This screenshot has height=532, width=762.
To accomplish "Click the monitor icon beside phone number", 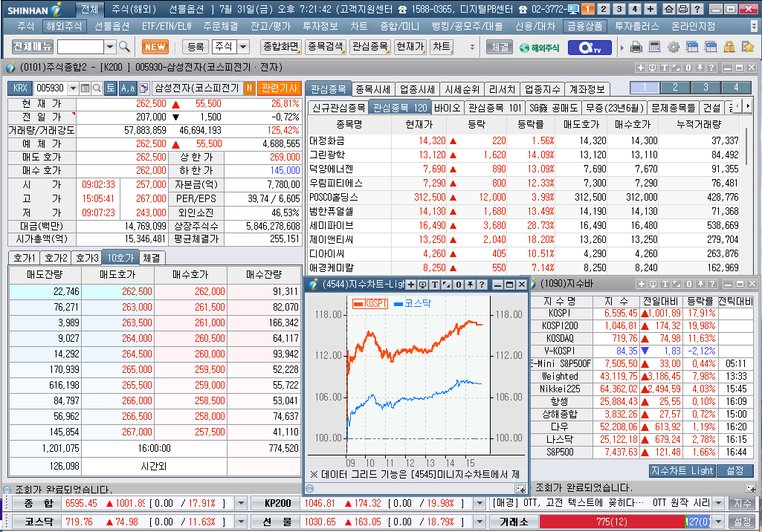I will [x=573, y=9].
